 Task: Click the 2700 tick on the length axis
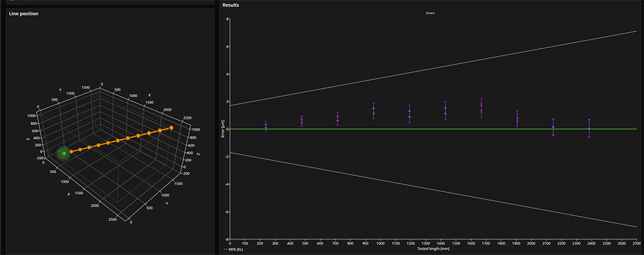coord(637,243)
